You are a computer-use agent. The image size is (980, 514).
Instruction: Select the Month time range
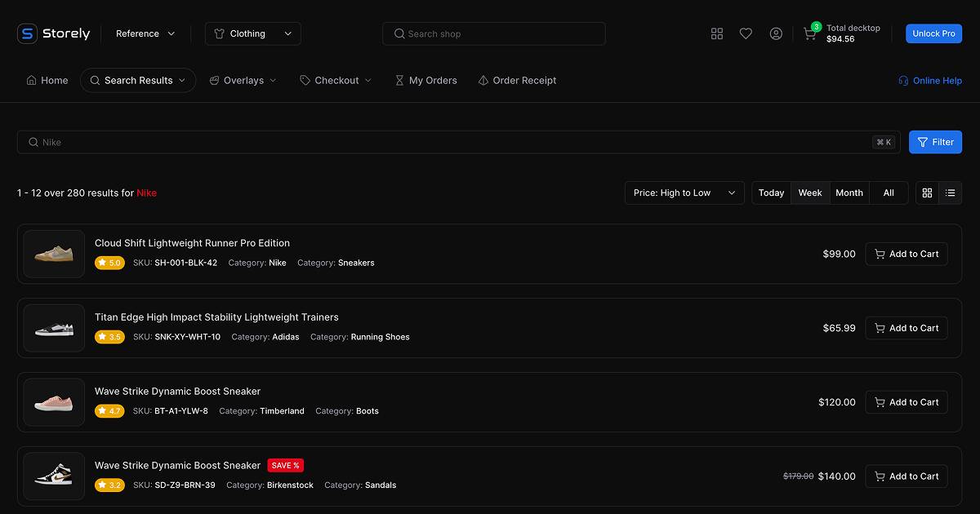pos(849,193)
